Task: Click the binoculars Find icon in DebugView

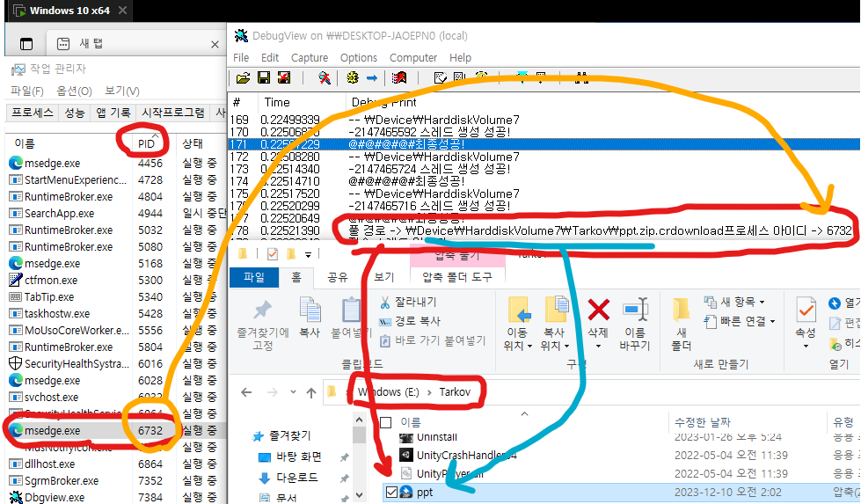Action: pos(581,78)
